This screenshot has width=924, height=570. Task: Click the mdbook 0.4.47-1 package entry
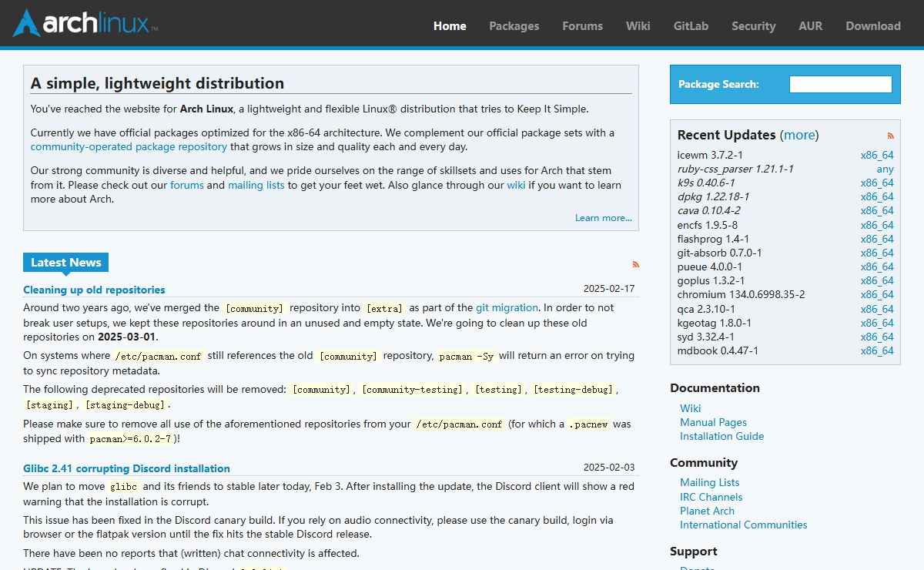point(718,350)
